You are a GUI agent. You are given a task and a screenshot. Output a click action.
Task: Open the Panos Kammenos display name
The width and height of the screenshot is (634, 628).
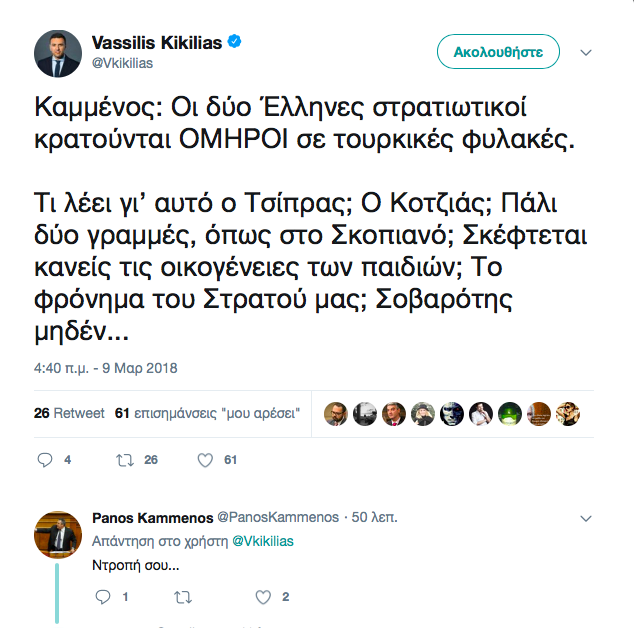point(151,518)
